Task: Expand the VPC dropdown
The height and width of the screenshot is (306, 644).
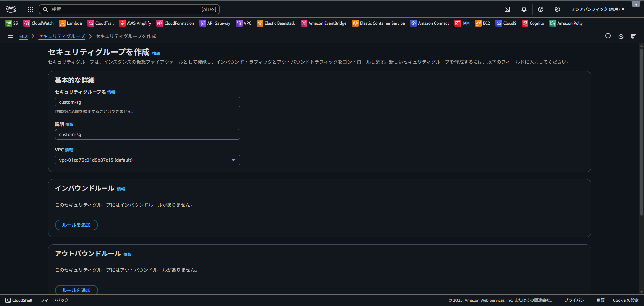Action: point(148,160)
